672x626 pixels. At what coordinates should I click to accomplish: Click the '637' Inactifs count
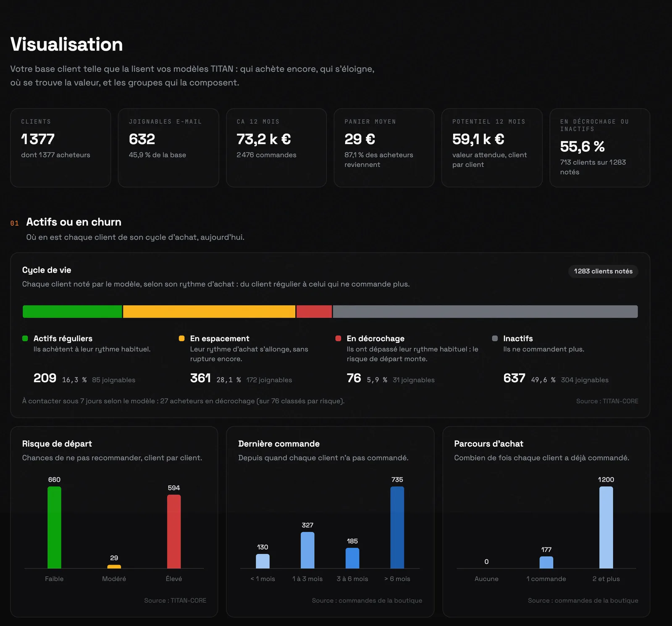pos(514,378)
